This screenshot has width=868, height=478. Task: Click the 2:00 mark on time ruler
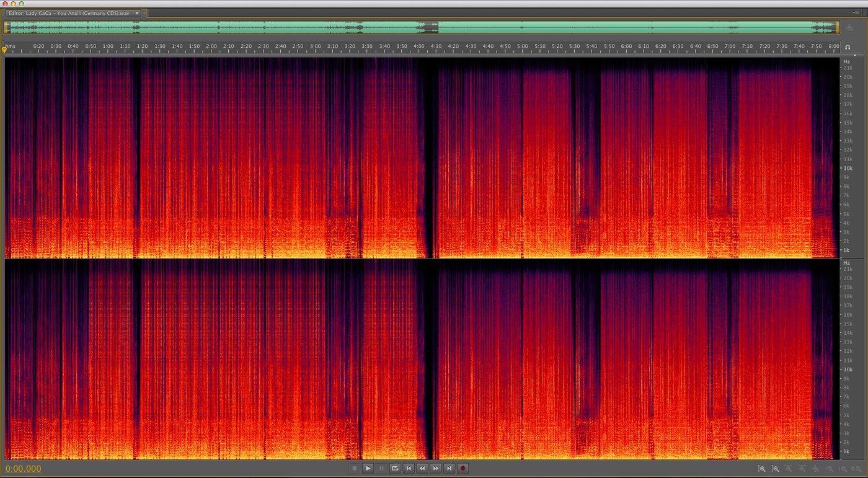point(211,46)
